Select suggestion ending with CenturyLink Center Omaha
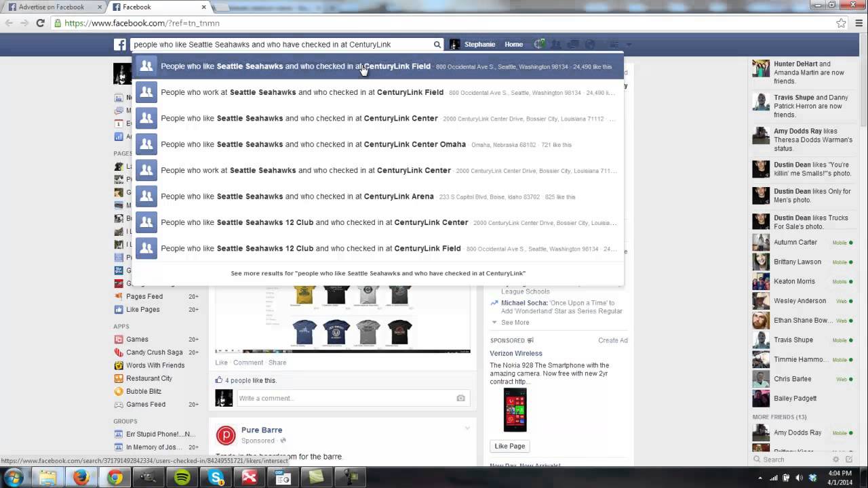The image size is (868, 488). click(378, 144)
